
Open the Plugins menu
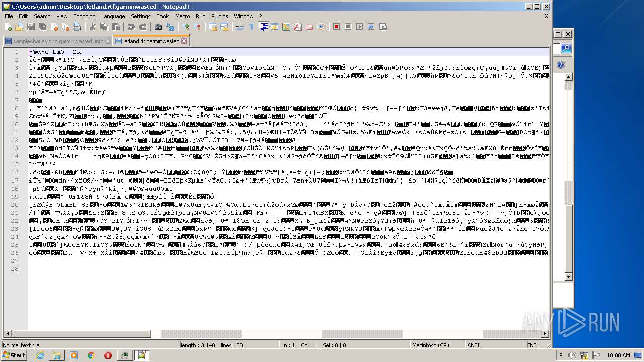click(219, 16)
